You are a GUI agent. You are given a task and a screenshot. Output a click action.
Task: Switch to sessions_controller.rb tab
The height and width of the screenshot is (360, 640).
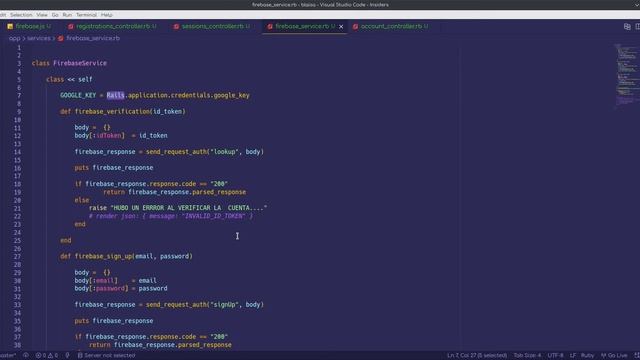click(213, 26)
